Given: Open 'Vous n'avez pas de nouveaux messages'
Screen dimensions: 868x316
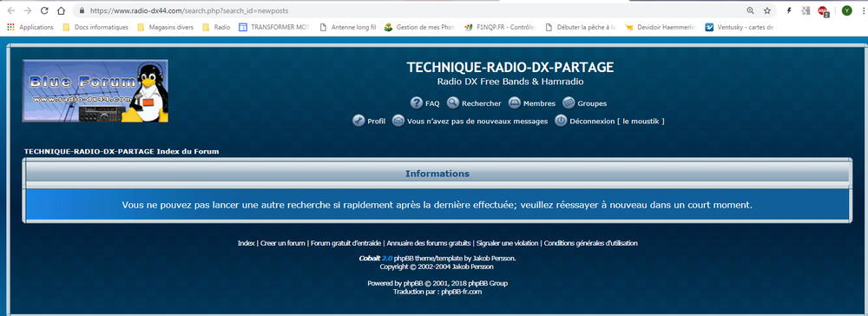Looking at the screenshot, I should click(x=477, y=122).
